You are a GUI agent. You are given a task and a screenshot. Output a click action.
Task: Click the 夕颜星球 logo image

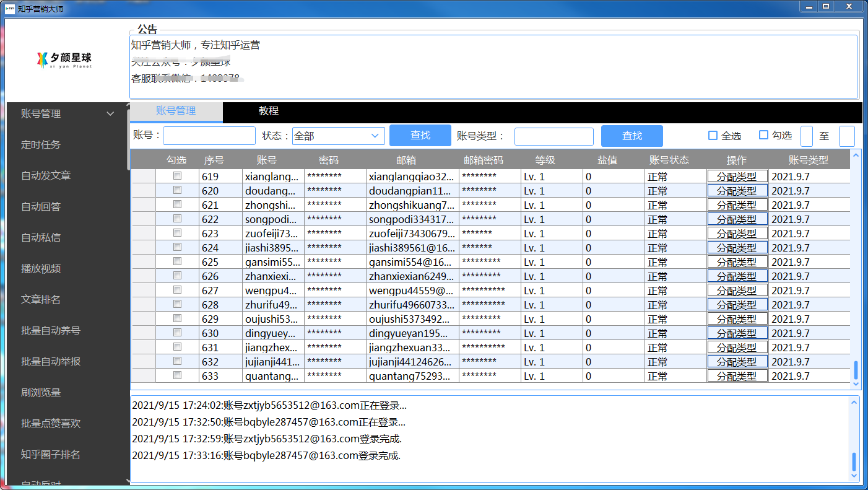click(64, 59)
